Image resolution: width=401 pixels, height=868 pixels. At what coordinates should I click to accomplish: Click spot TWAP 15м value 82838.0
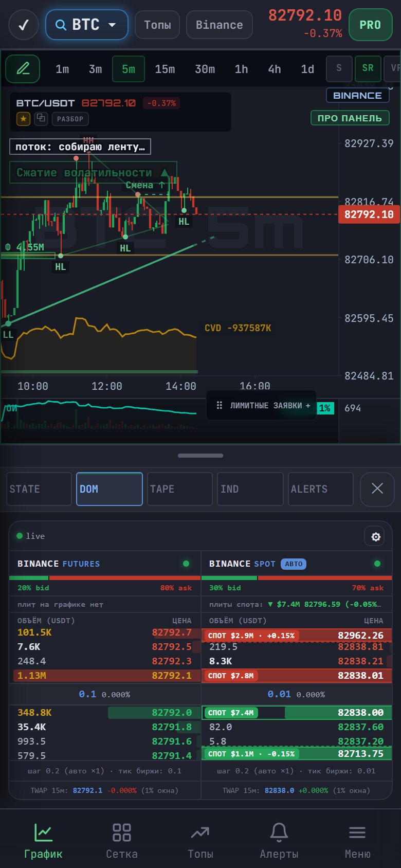279,790
